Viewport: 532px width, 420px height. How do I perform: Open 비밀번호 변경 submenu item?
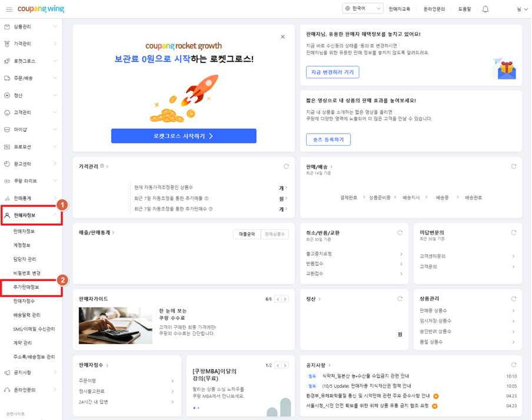[x=27, y=273]
